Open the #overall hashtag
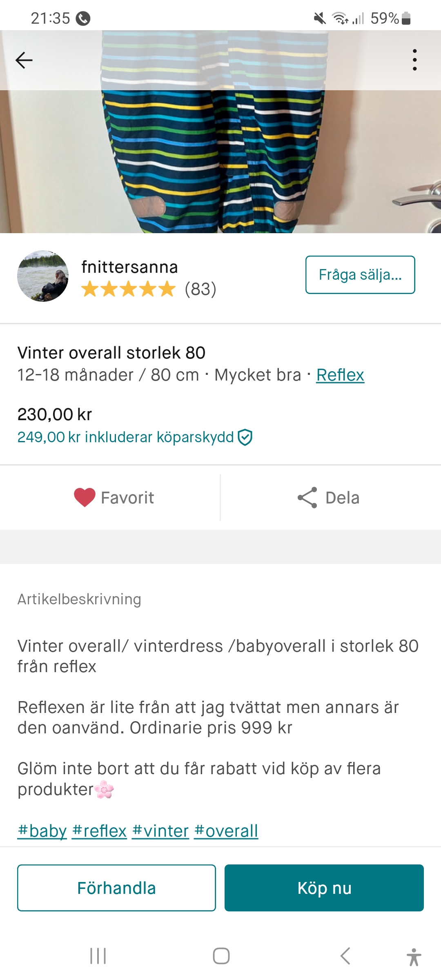The width and height of the screenshot is (441, 980). 226,831
